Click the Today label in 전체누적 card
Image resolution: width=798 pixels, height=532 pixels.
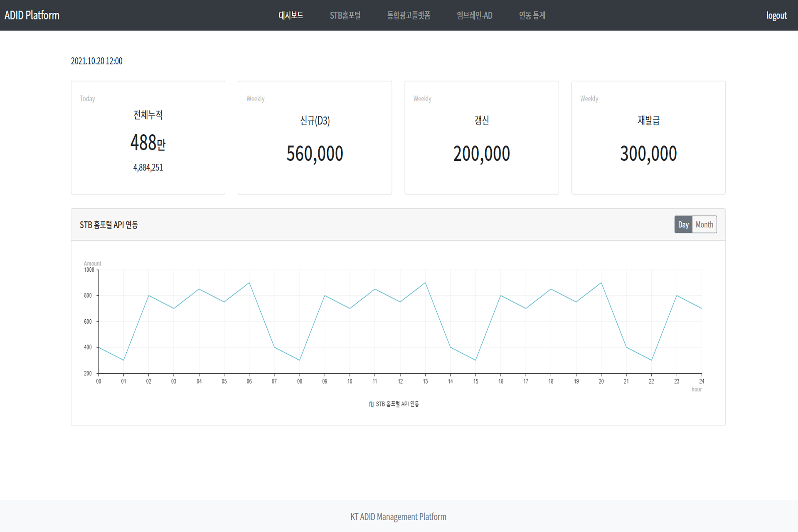pyautogui.click(x=87, y=99)
